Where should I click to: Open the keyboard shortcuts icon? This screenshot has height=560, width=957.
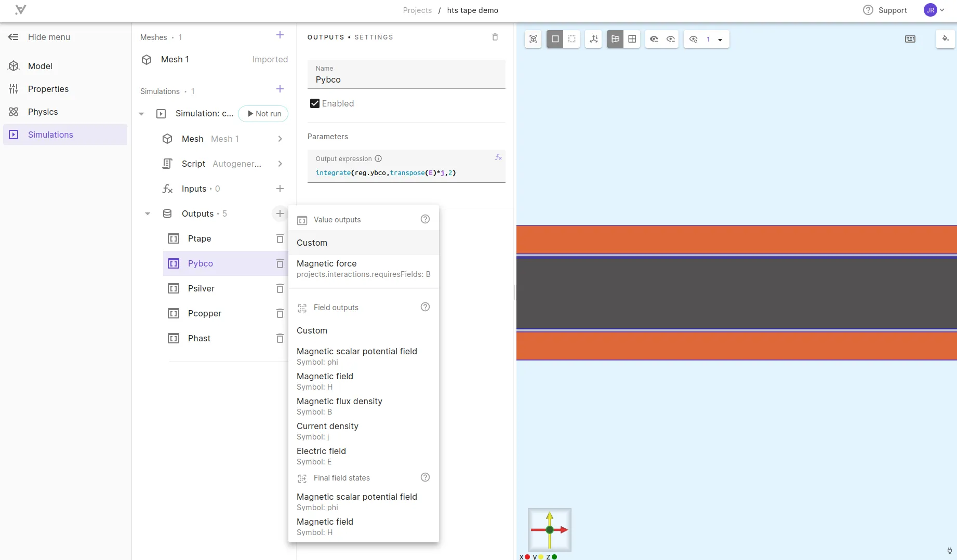[x=910, y=39]
